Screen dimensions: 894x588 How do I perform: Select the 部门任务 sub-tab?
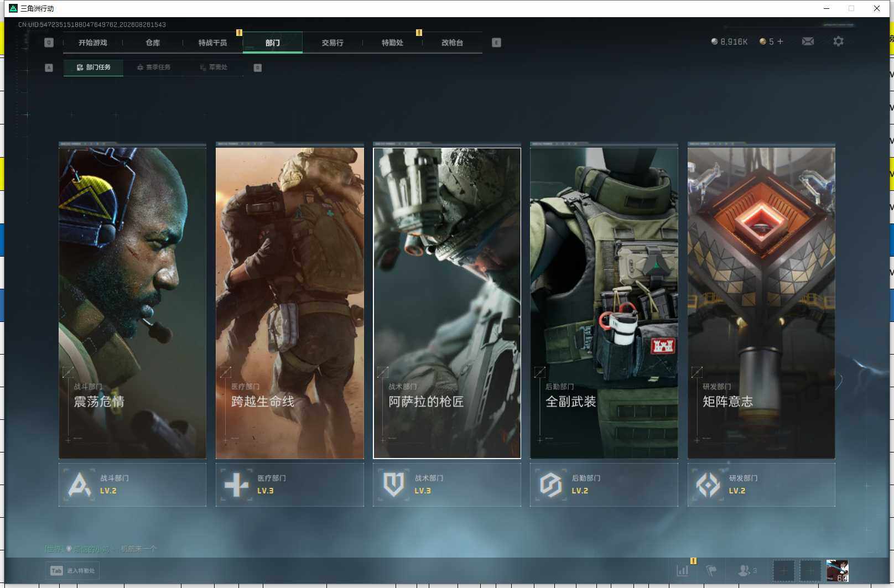[93, 67]
